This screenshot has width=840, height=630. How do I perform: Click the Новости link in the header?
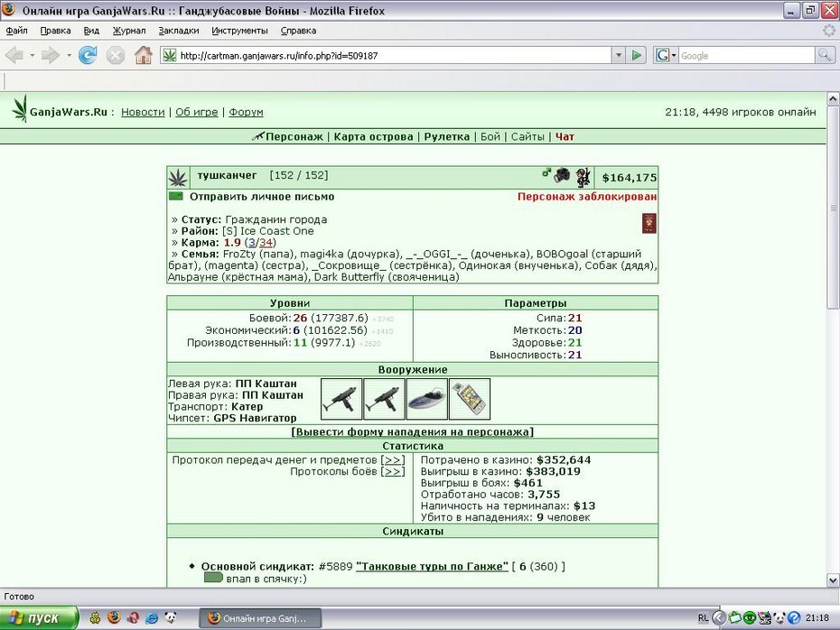[x=143, y=112]
